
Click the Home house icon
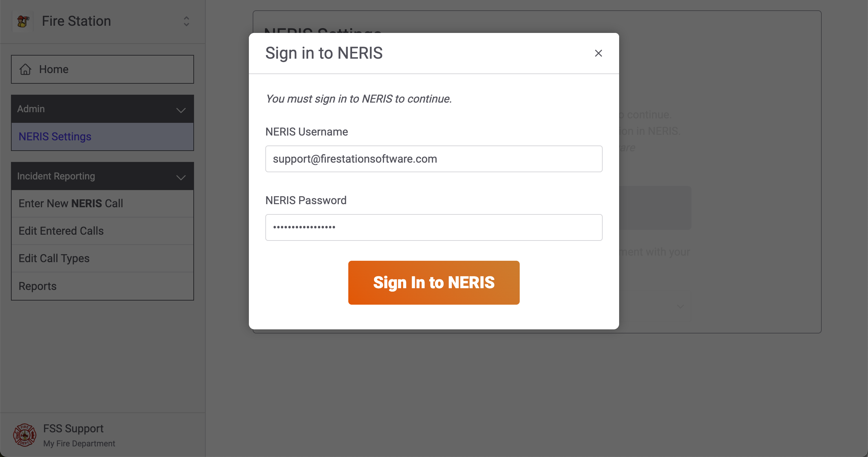click(25, 69)
